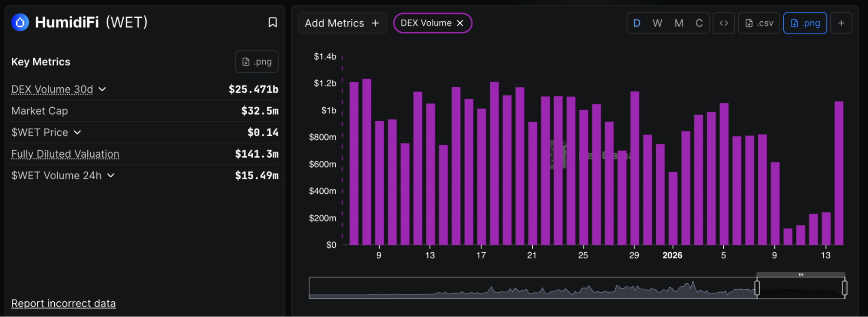Export chart data as .csv

(759, 23)
